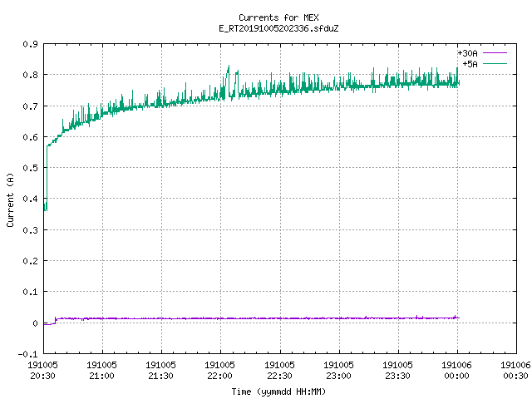Click the 191006 00:00 time tick label
Image resolution: width=532 pixels, height=399 pixels.
pos(456,371)
